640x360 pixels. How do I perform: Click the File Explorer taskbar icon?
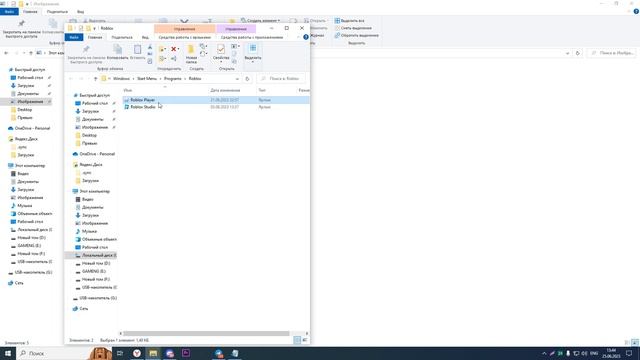tap(153, 353)
